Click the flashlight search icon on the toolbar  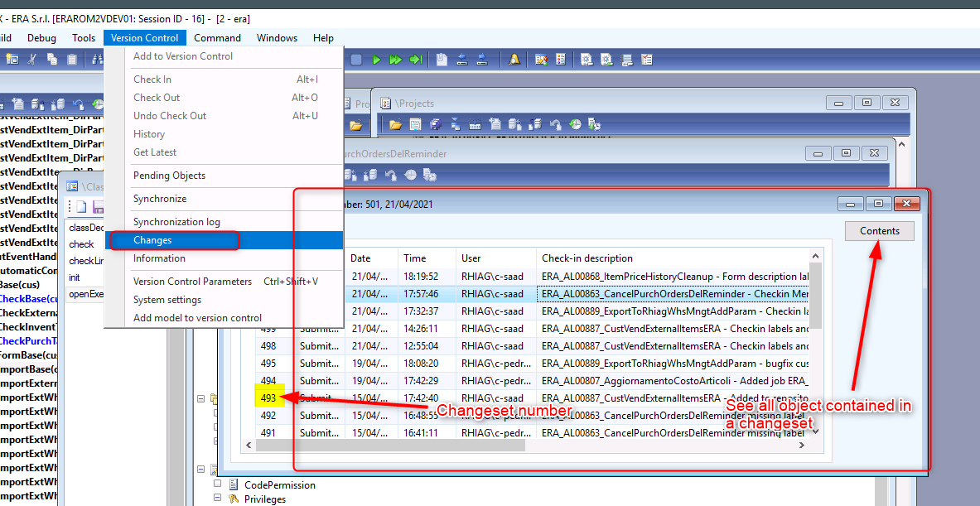pyautogui.click(x=514, y=59)
